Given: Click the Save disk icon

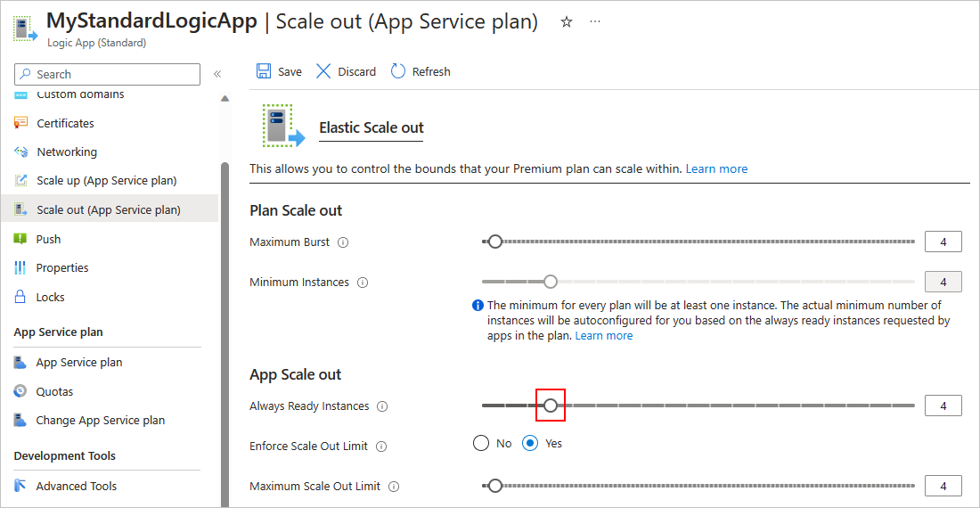Looking at the screenshot, I should 264,71.
